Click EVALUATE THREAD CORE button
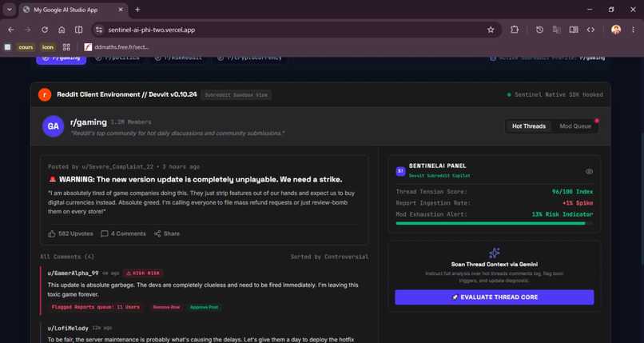 coord(495,297)
